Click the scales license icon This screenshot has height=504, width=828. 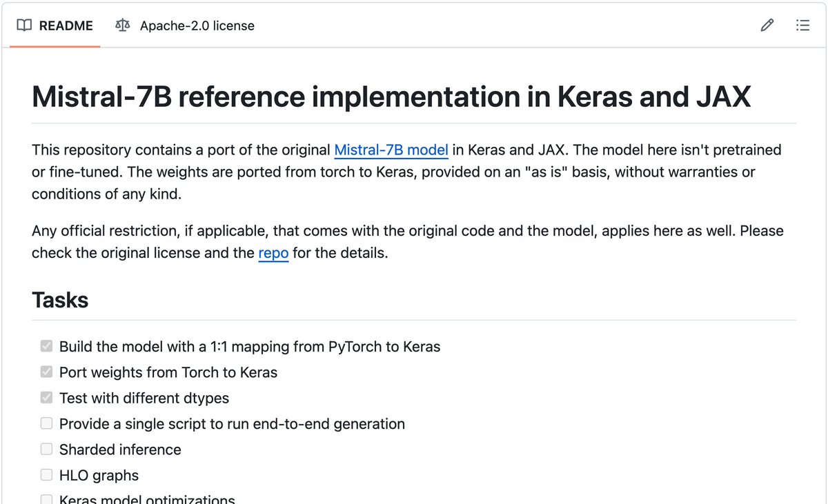click(123, 26)
